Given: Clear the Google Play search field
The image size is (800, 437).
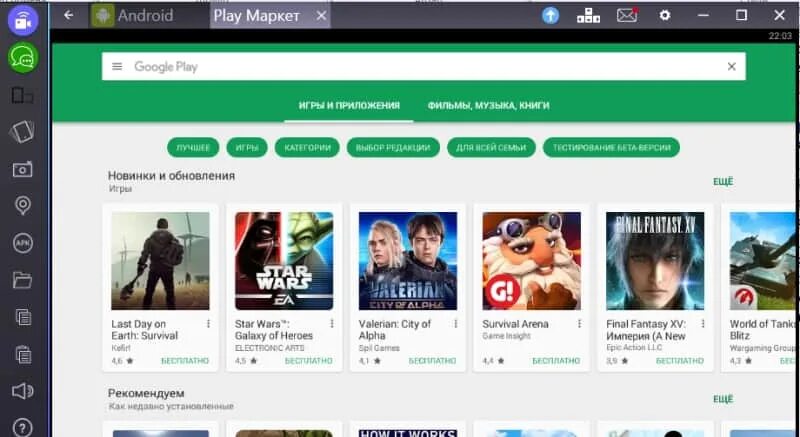Looking at the screenshot, I should (x=731, y=66).
